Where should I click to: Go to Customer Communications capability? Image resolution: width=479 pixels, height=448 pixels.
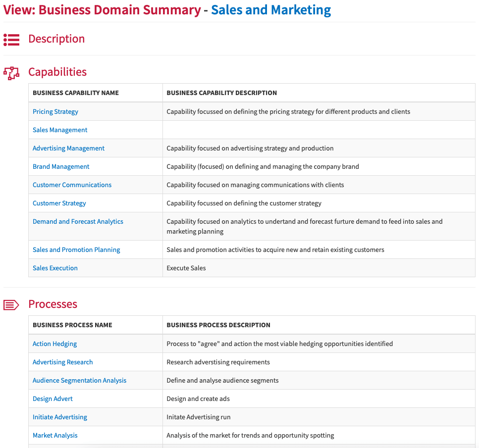(x=72, y=185)
